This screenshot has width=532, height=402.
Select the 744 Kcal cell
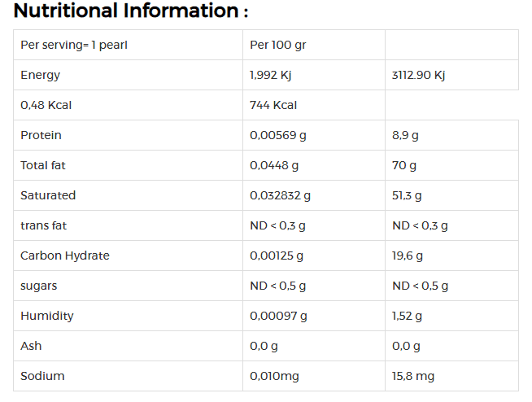pyautogui.click(x=273, y=105)
